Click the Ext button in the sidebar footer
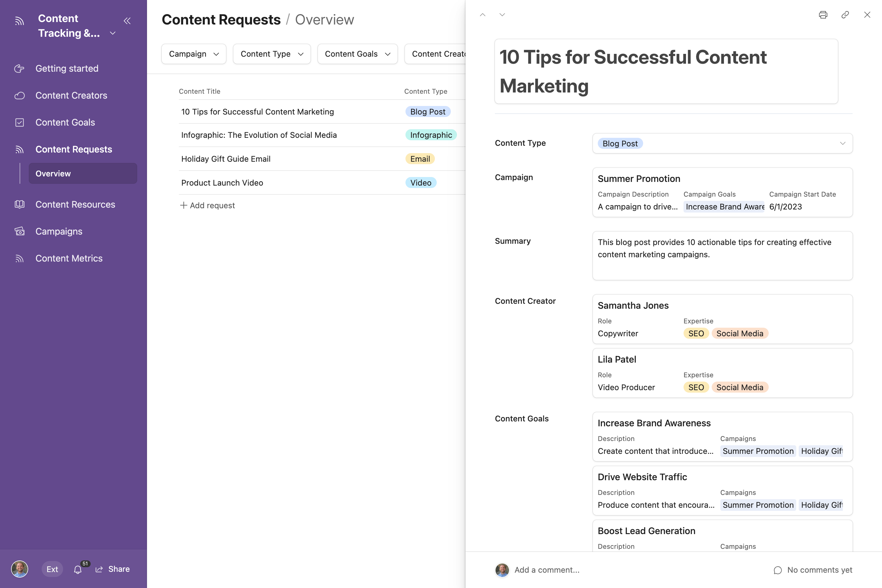882x588 pixels. coord(52,569)
